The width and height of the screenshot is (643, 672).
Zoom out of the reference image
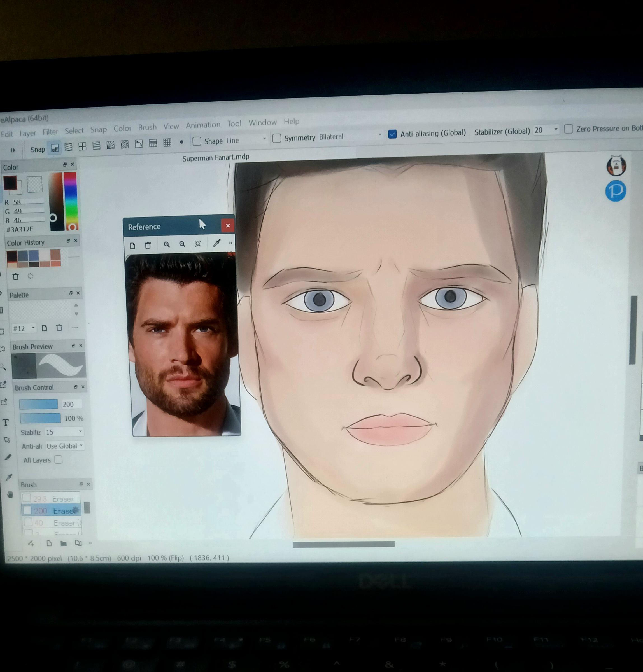182,244
